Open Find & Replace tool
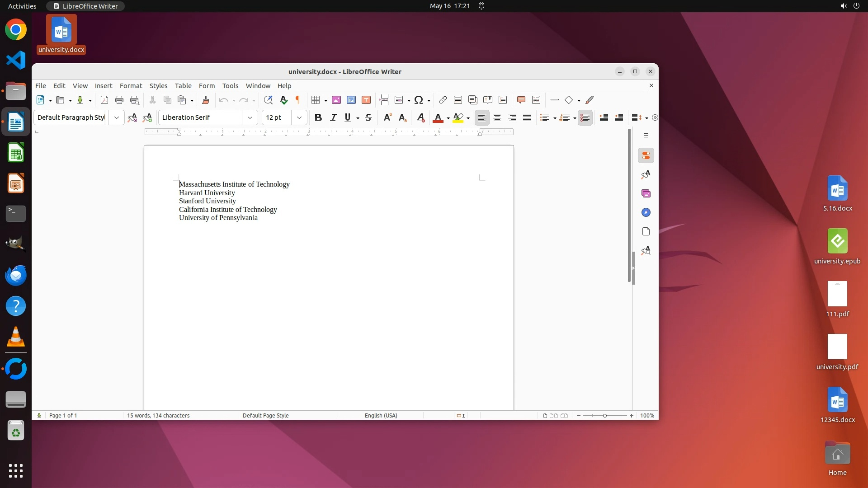This screenshot has height=488, width=868. 268,100
